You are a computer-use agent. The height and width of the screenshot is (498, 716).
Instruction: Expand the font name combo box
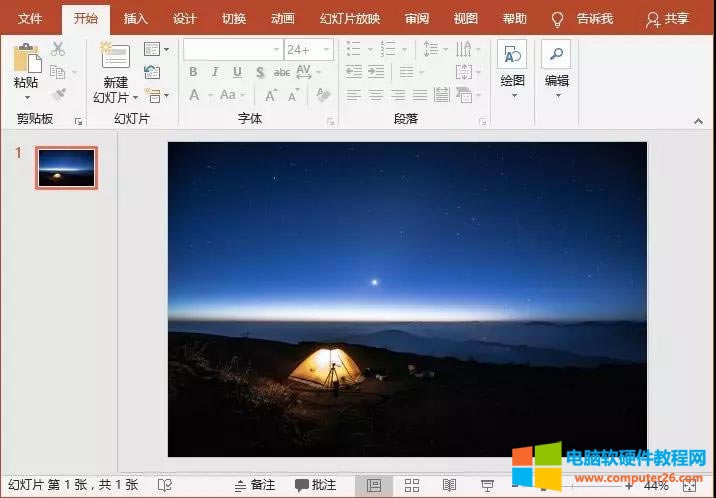tap(276, 49)
